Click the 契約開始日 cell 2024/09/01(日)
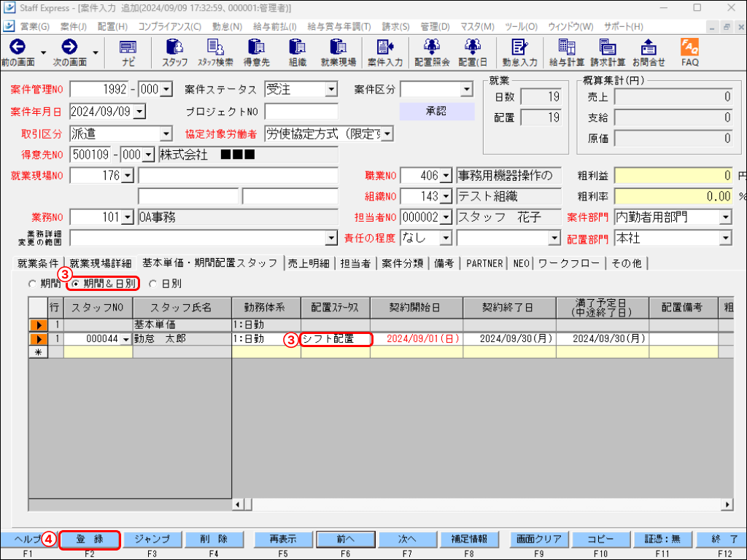747x560 pixels. point(417,339)
